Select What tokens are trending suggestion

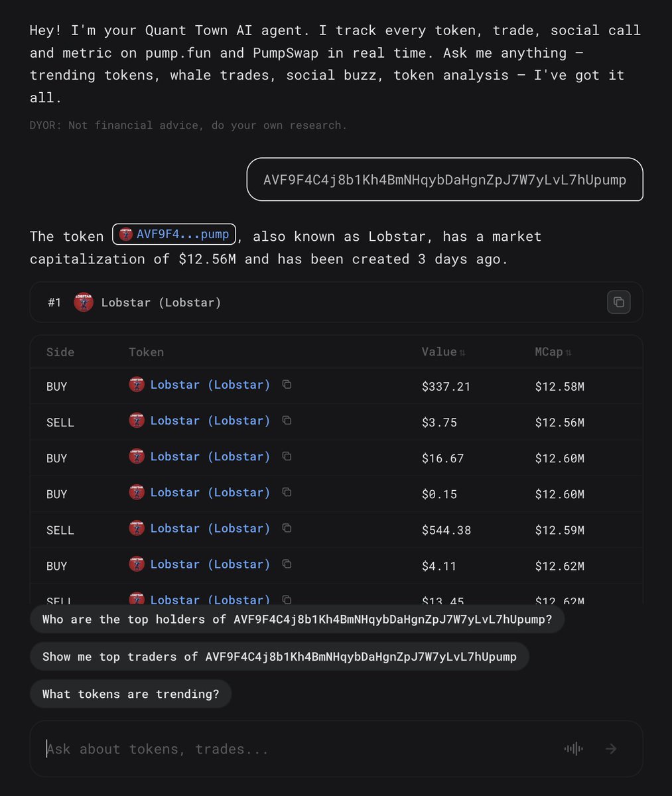(131, 694)
